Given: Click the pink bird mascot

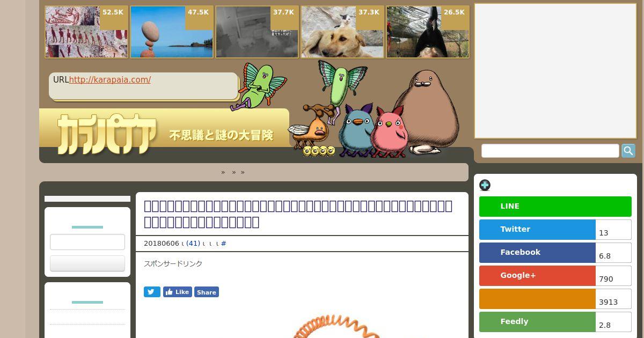Looking at the screenshot, I should click(391, 133).
